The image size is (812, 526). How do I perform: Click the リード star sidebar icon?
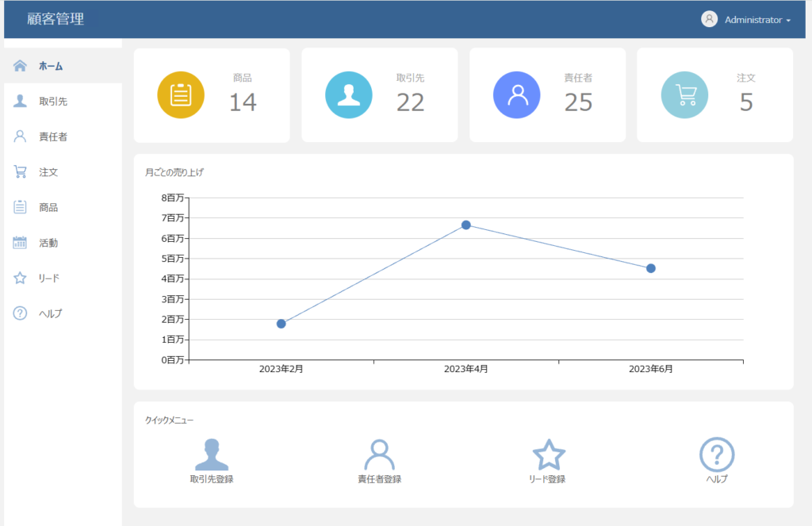coord(20,278)
